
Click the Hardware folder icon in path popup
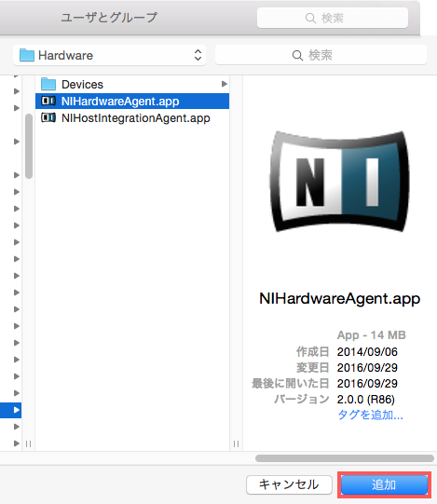(27, 55)
